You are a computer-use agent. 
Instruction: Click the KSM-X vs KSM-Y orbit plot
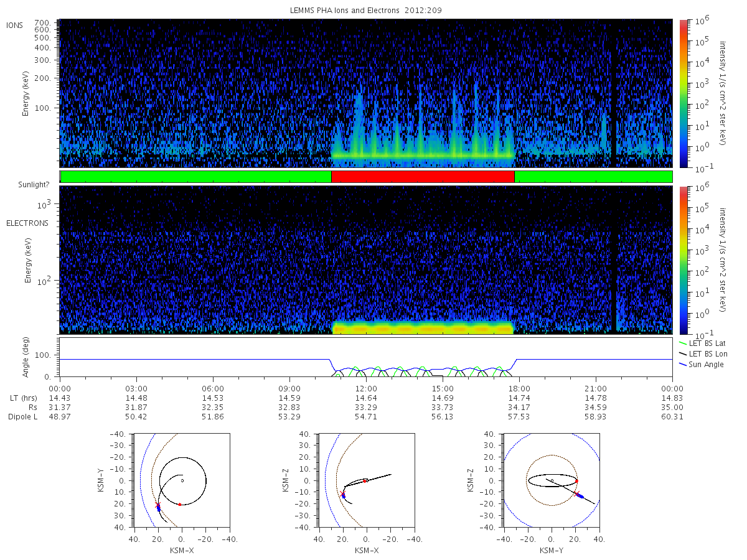(x=182, y=480)
